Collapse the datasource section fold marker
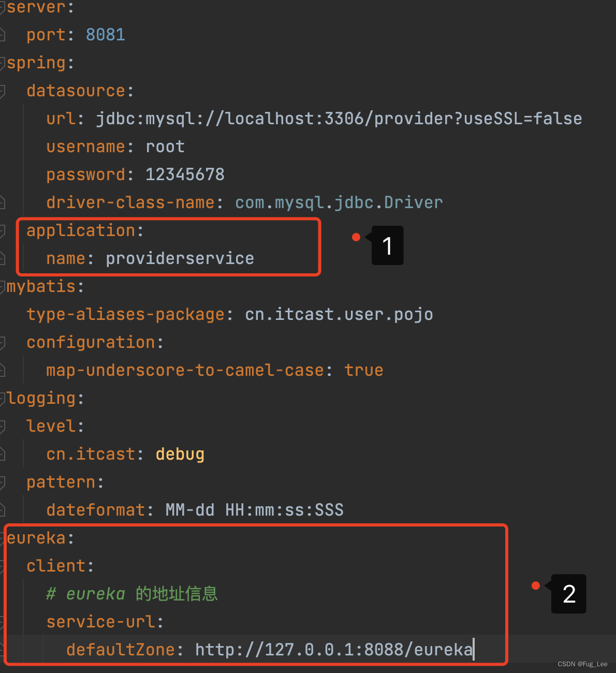The image size is (616, 673). [x=3, y=91]
